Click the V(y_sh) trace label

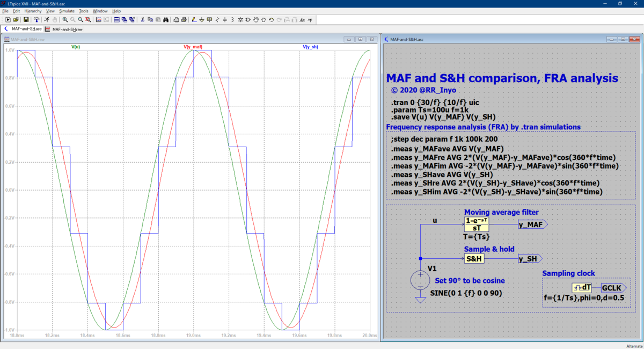(310, 47)
